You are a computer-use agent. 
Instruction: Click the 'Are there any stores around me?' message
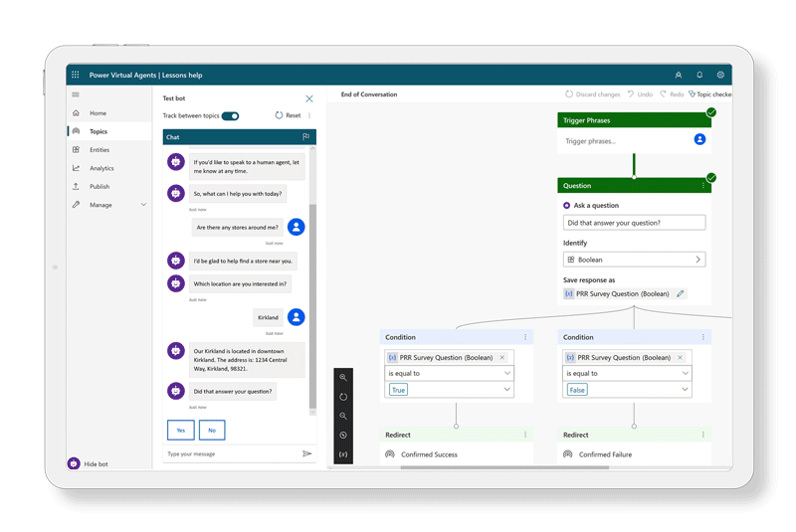237,227
